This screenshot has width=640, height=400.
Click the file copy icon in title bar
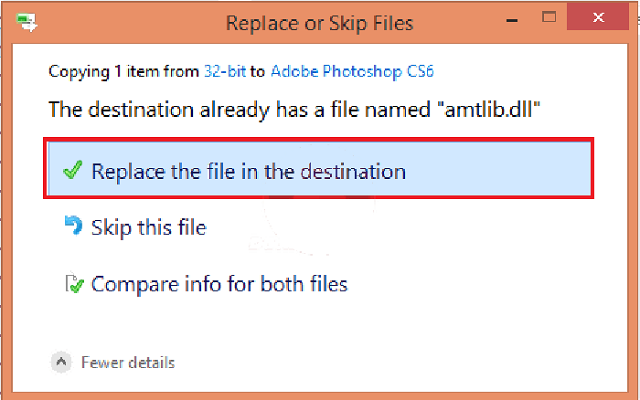(27, 22)
